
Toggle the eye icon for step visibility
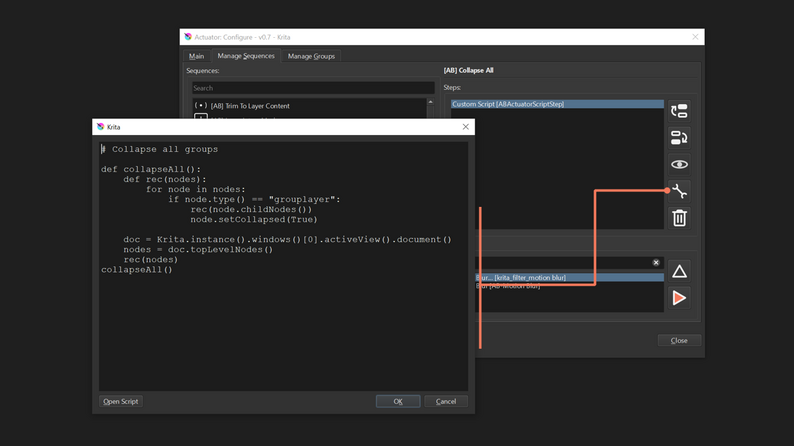679,165
